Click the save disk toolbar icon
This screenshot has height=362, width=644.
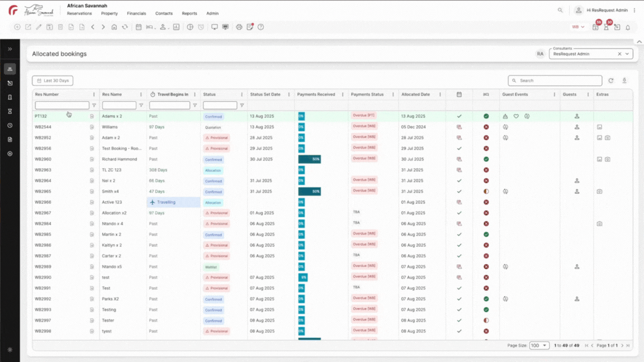click(x=49, y=27)
